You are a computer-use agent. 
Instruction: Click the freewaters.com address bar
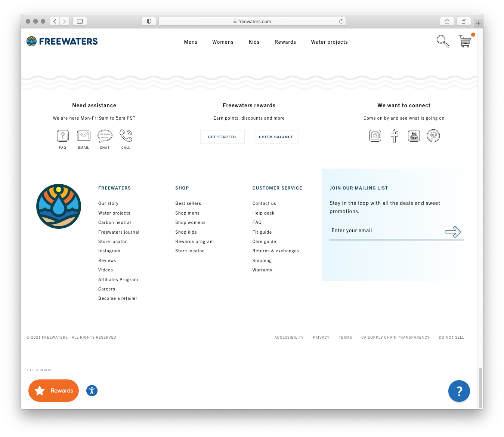tap(252, 21)
